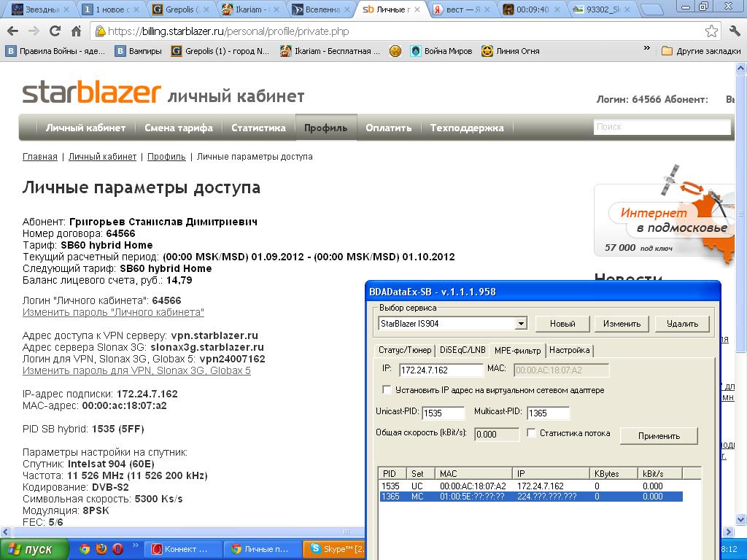The height and width of the screenshot is (560, 747).
Task: Open a new browser tab
Action: [651, 9]
